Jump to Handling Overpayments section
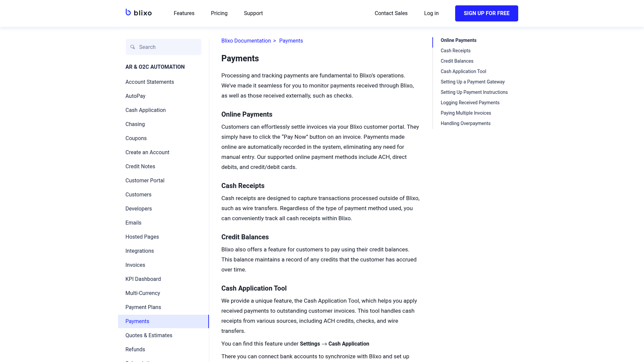This screenshot has height=362, width=644. click(x=465, y=123)
